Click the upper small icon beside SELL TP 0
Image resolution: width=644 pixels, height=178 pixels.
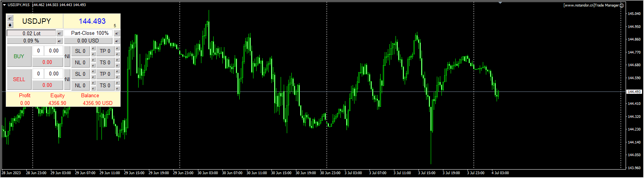pos(117,72)
